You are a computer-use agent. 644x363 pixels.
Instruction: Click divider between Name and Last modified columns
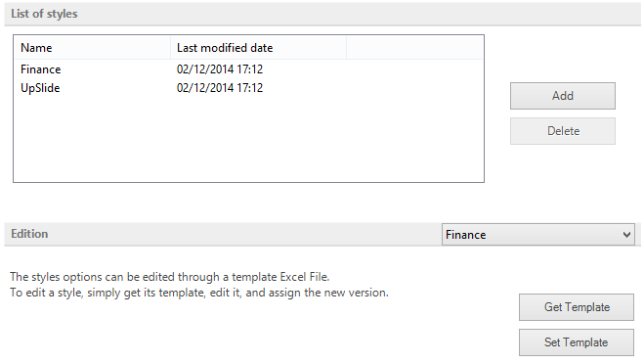click(x=170, y=48)
